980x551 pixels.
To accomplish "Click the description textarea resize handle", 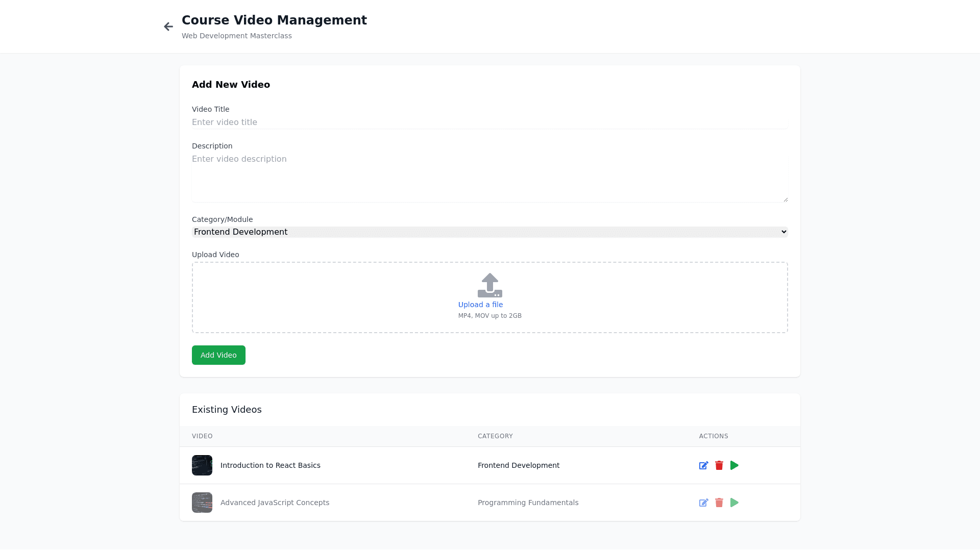I will [x=785, y=199].
